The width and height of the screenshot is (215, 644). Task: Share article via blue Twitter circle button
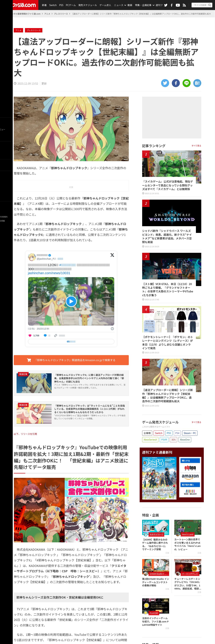(165, 83)
